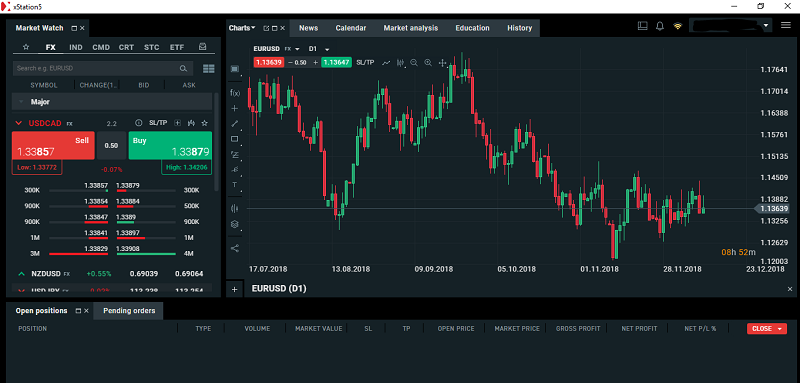
Task: Open the notifications bell icon
Action: (660, 26)
